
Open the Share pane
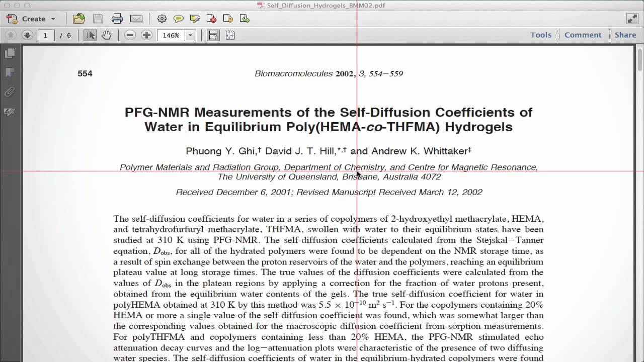(625, 35)
